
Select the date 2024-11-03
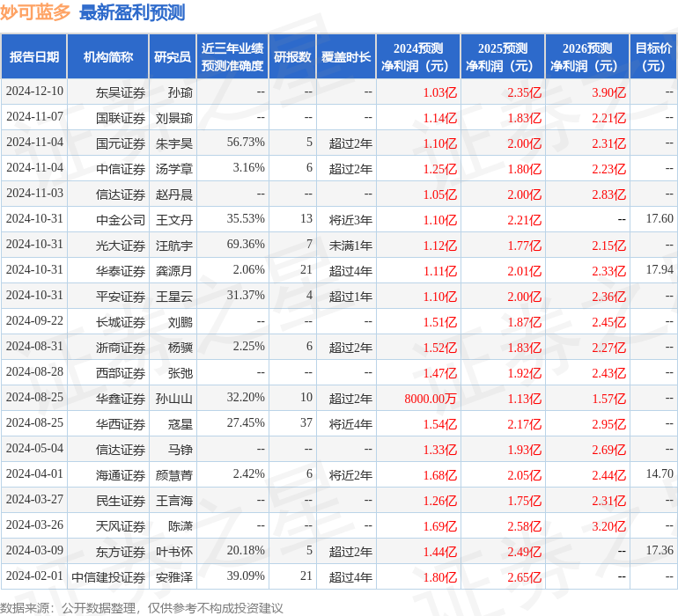(x=34, y=194)
